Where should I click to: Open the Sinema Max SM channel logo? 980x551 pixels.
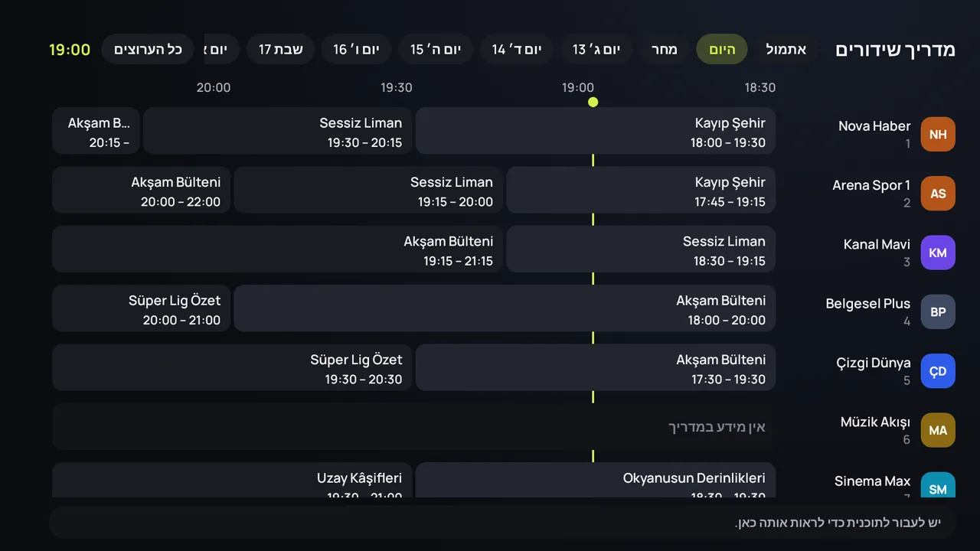(x=938, y=485)
